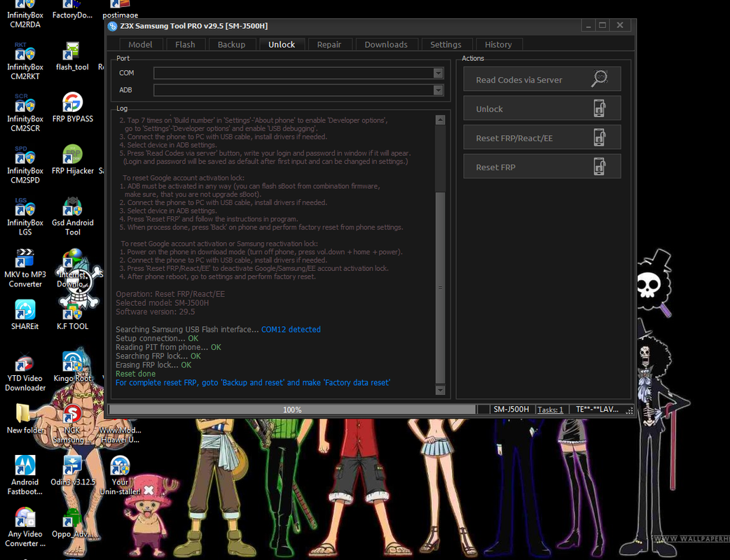Click the 'Reset done' log line
The height and width of the screenshot is (560, 730).
tap(135, 374)
